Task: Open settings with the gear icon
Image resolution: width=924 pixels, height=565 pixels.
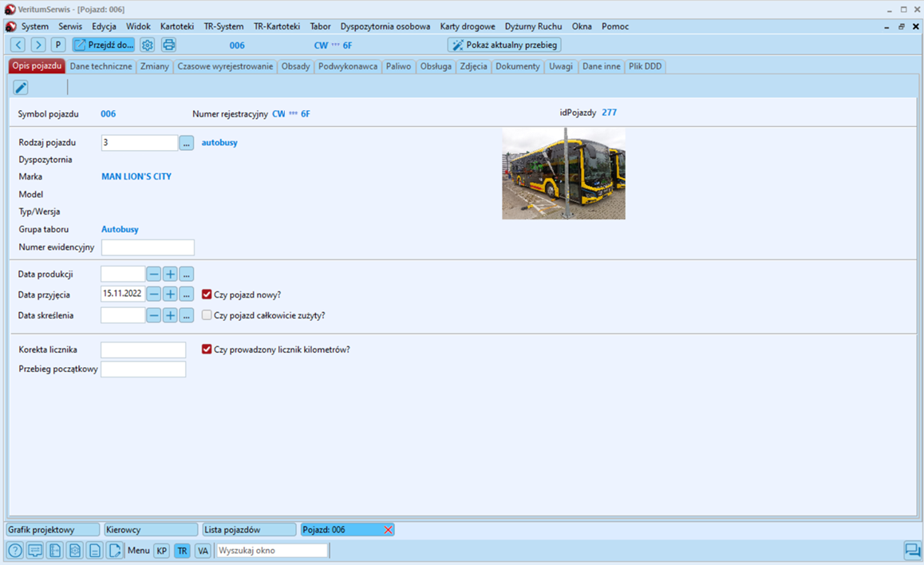Action: click(x=148, y=45)
